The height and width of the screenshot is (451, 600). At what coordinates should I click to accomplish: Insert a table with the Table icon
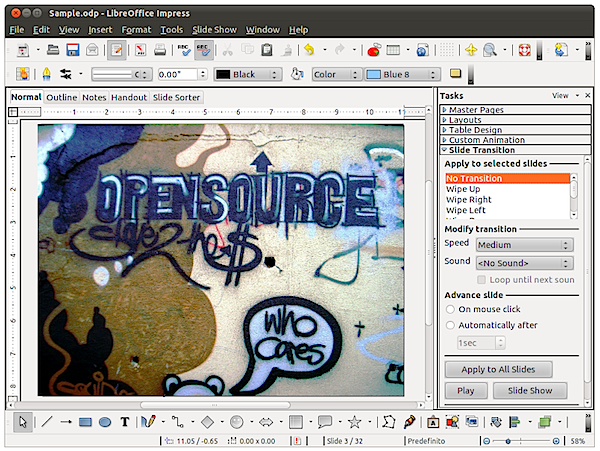(393, 50)
